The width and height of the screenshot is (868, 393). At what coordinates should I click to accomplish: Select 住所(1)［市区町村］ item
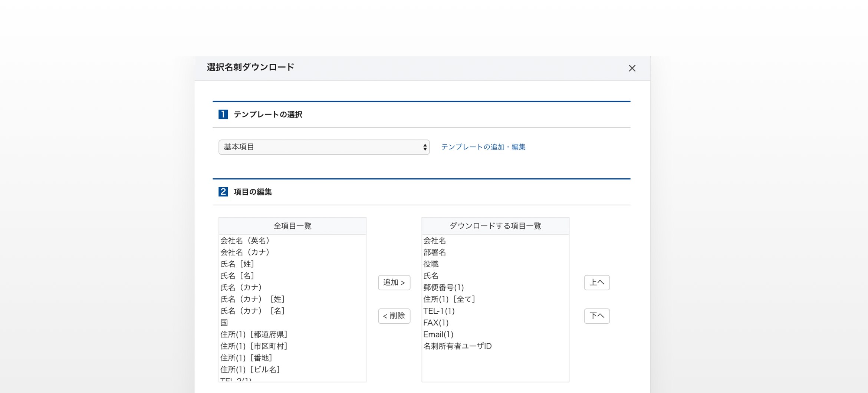pyautogui.click(x=292, y=346)
